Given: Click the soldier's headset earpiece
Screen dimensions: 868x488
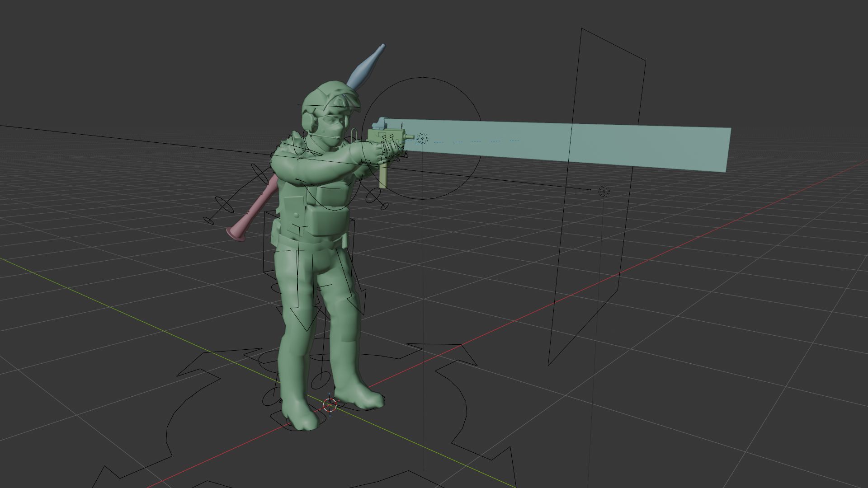Looking at the screenshot, I should (310, 121).
